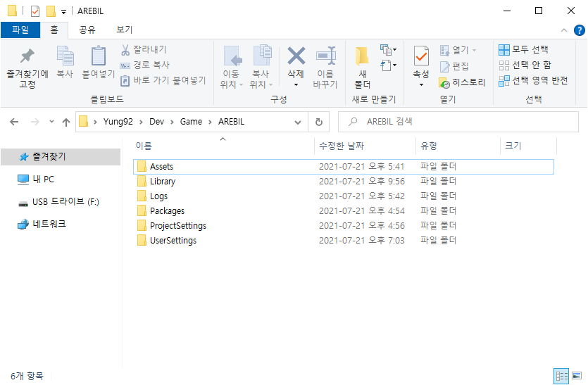Select the ProjectSettings folder
The width and height of the screenshot is (588, 385).
(344, 226)
